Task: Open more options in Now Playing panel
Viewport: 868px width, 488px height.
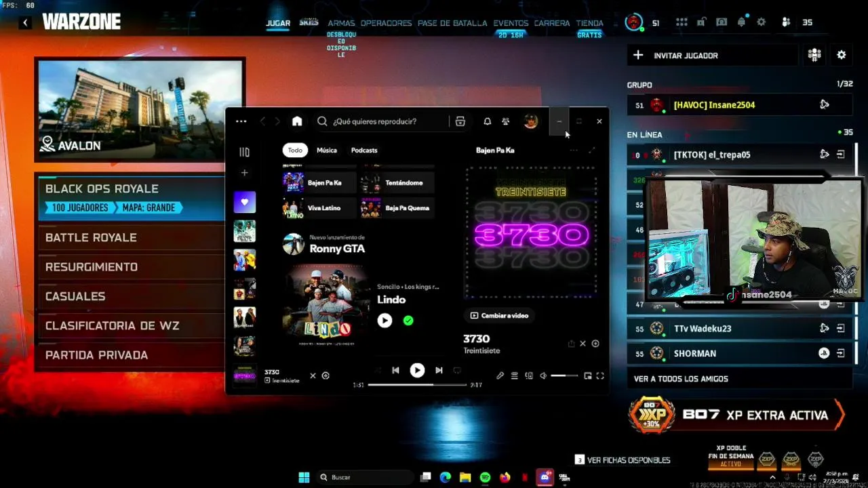Action: [574, 150]
